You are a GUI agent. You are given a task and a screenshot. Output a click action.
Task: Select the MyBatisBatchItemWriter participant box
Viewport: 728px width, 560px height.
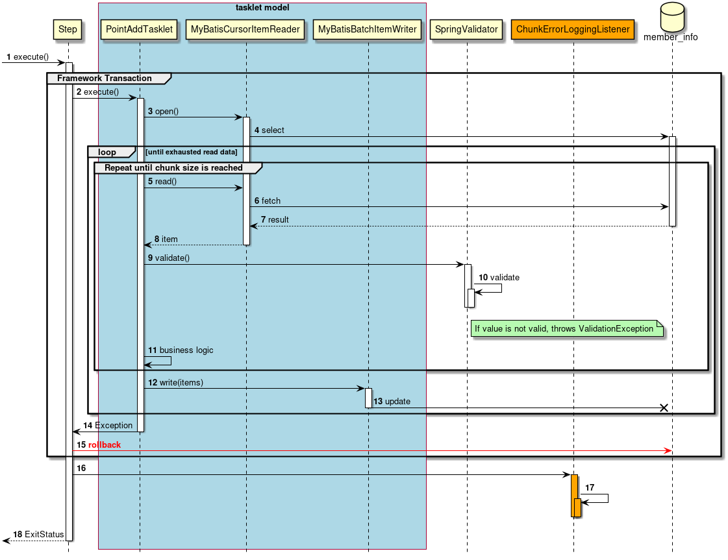click(x=368, y=29)
